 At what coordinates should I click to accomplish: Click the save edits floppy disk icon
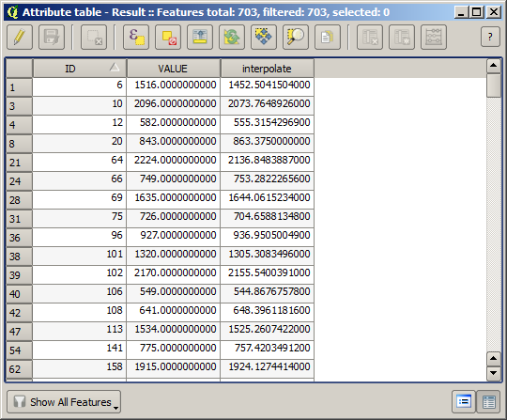[x=52, y=38]
